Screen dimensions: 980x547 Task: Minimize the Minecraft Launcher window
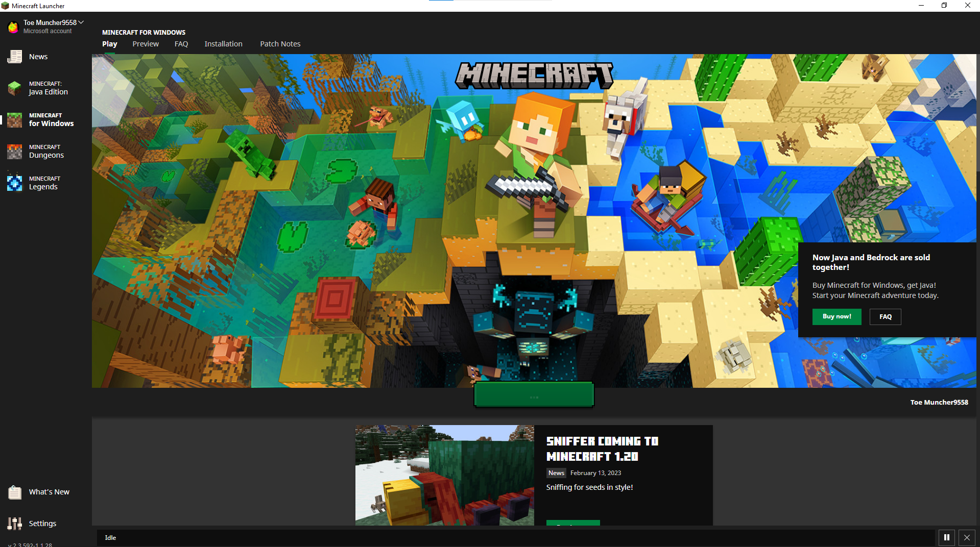pyautogui.click(x=921, y=6)
